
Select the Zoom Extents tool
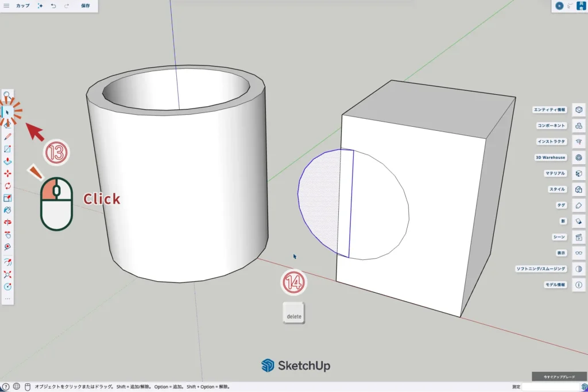coord(7,275)
